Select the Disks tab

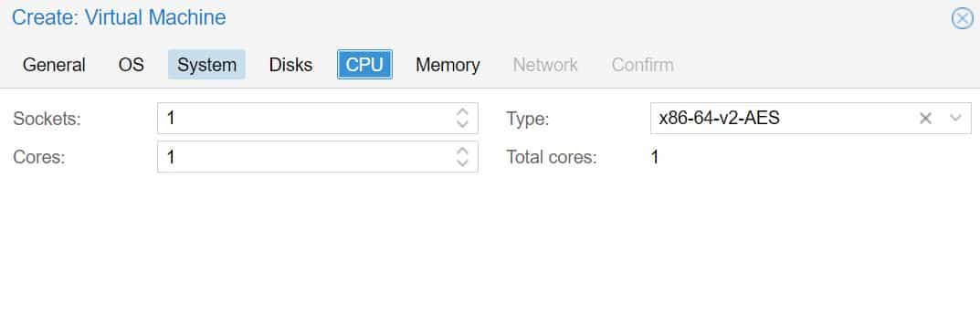290,65
